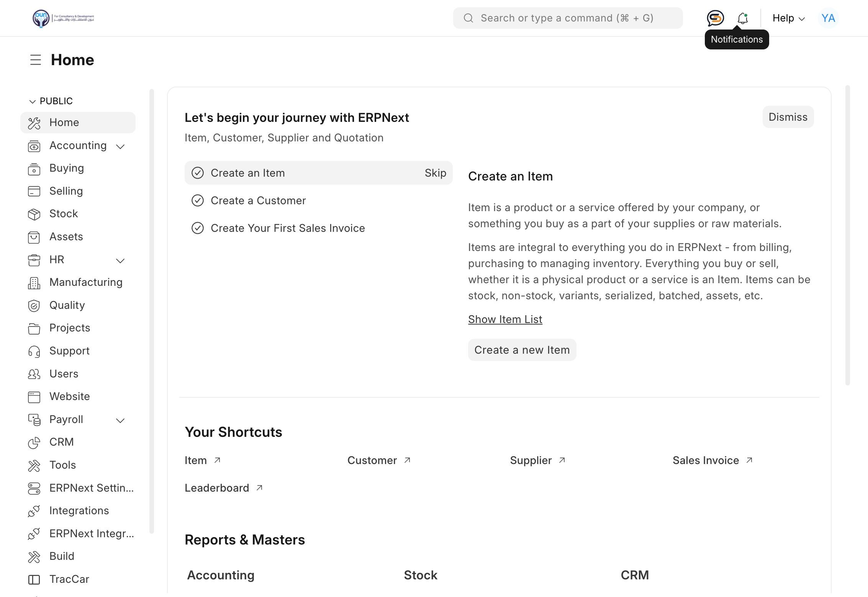The width and height of the screenshot is (868, 597).
Task: Toggle the sidebar hamburger menu icon
Action: (x=36, y=60)
